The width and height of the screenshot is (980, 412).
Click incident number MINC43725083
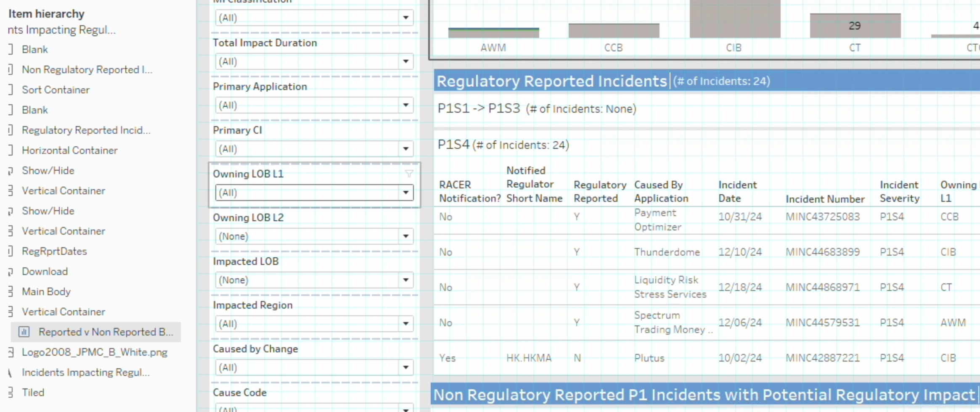pyautogui.click(x=823, y=217)
